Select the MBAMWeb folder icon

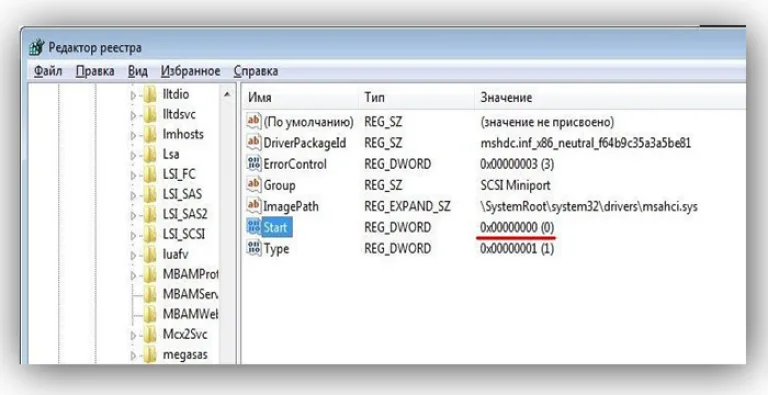(x=150, y=314)
